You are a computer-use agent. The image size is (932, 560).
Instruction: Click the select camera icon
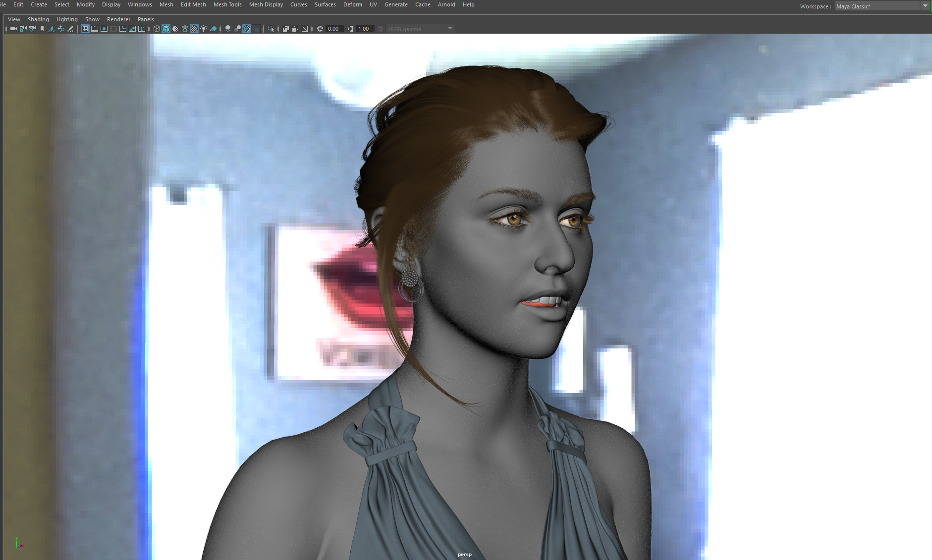[x=13, y=29]
